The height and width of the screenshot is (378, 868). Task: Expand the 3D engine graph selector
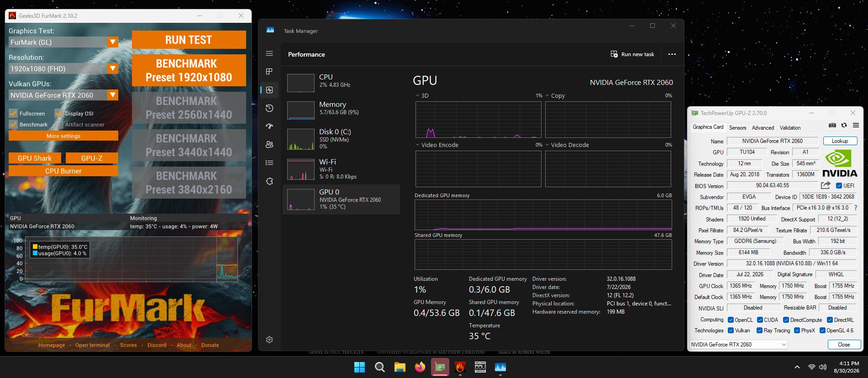[x=417, y=96]
